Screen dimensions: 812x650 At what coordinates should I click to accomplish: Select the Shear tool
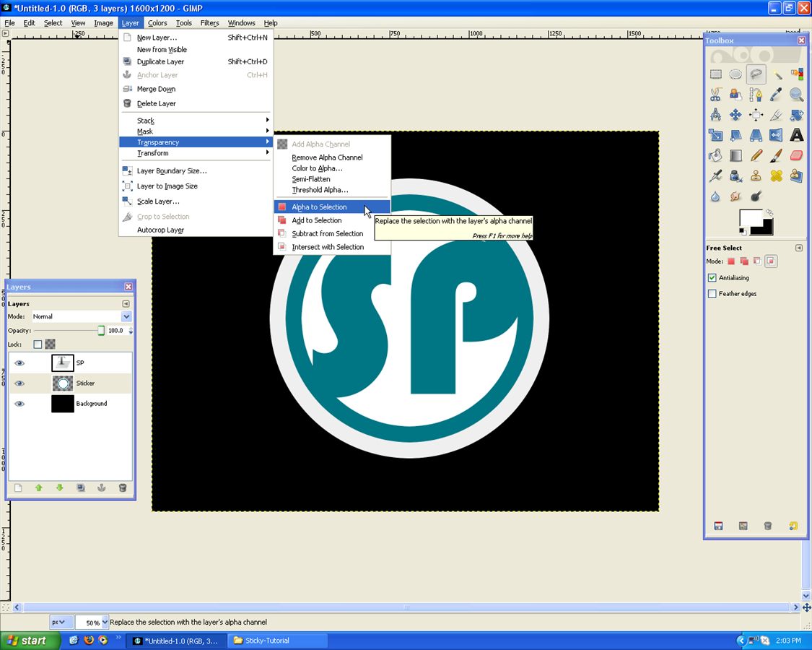coord(735,135)
